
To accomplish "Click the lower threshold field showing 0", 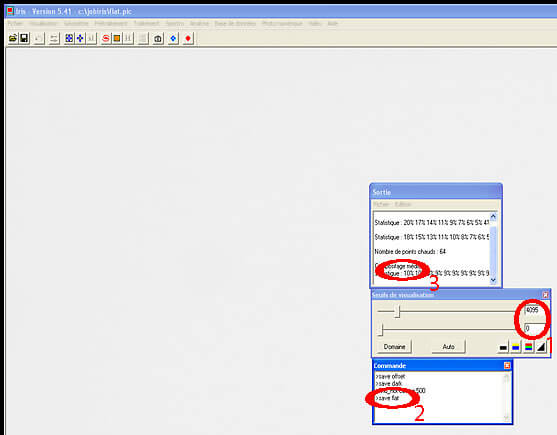I will point(535,328).
